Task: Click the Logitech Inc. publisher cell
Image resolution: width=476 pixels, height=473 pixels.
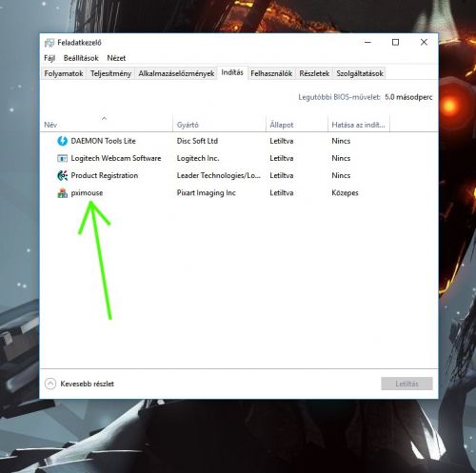Action: coord(198,158)
